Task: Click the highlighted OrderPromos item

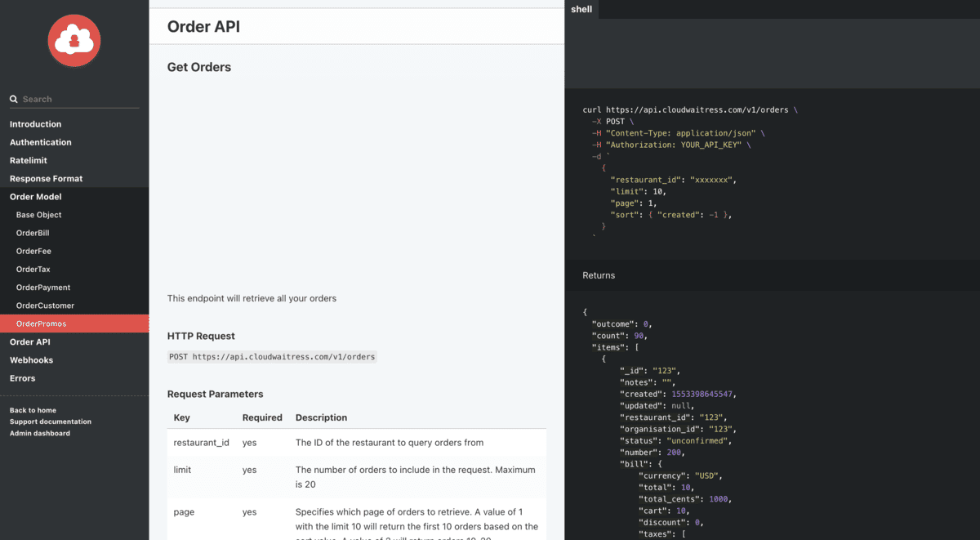Action: [74, 324]
